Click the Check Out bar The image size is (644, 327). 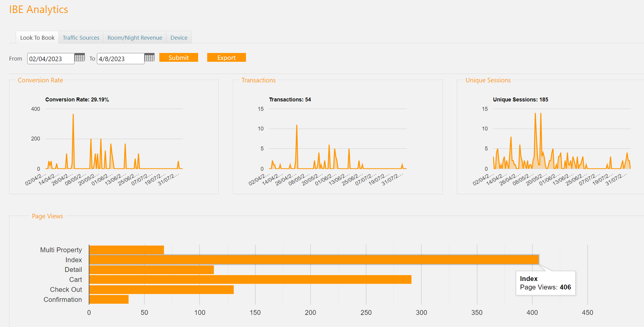pyautogui.click(x=161, y=289)
